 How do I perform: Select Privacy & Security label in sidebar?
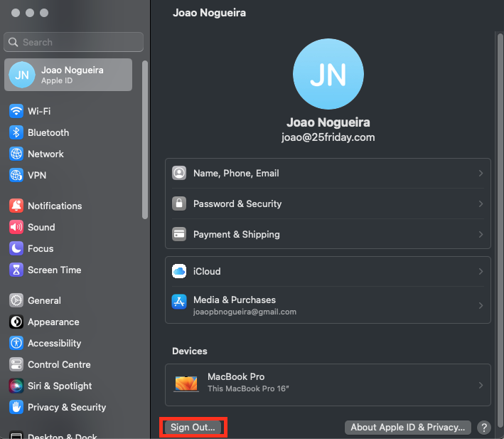pos(67,407)
